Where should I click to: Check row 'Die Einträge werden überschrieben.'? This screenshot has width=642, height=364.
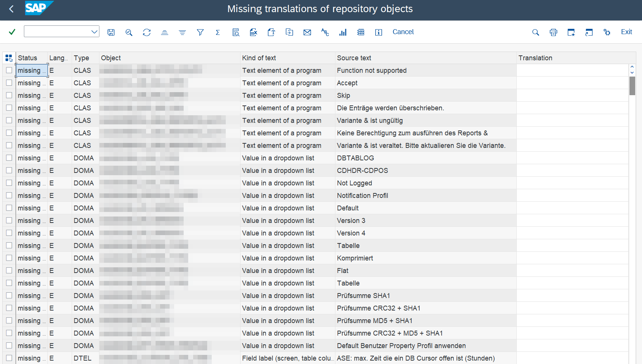[x=9, y=108]
